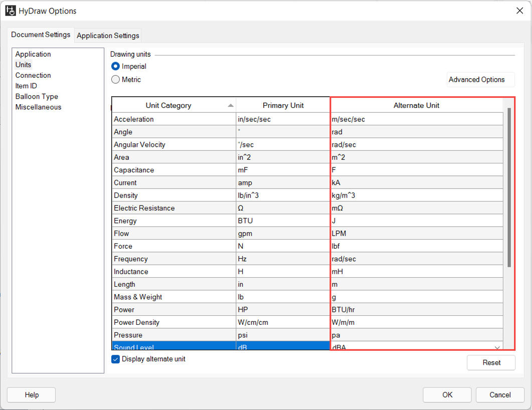Click the units table vertical scrollbar
532x410 pixels.
pos(509,187)
